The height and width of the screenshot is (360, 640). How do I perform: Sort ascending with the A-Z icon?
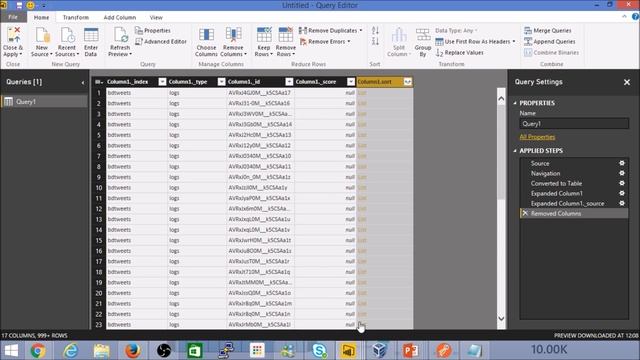coord(376,31)
